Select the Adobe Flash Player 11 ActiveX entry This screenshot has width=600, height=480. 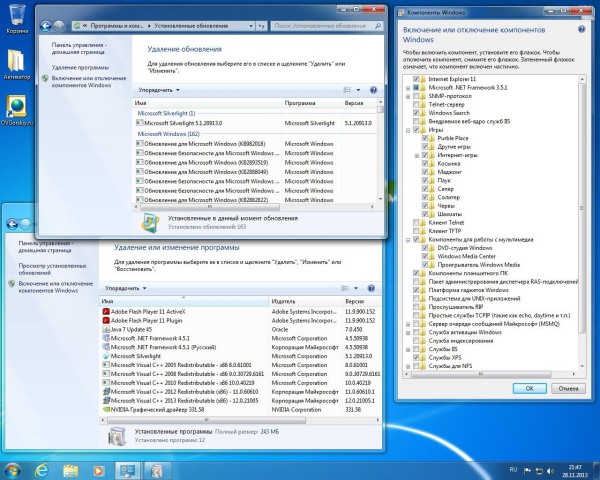pyautogui.click(x=149, y=311)
